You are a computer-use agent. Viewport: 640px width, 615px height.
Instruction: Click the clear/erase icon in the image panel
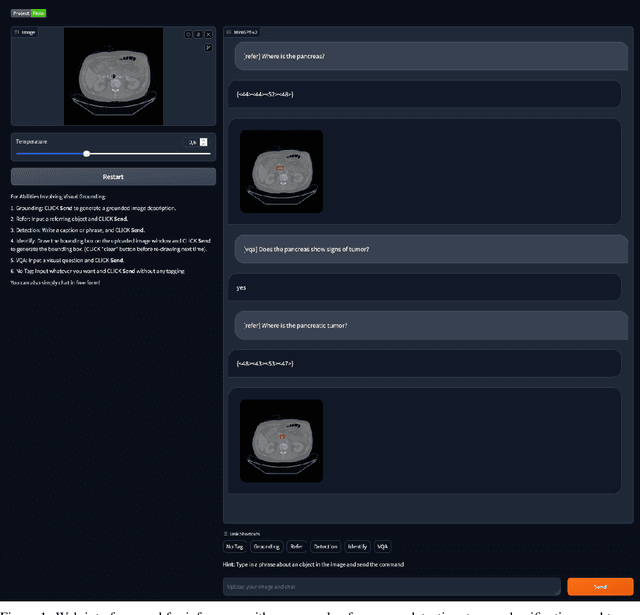point(198,35)
